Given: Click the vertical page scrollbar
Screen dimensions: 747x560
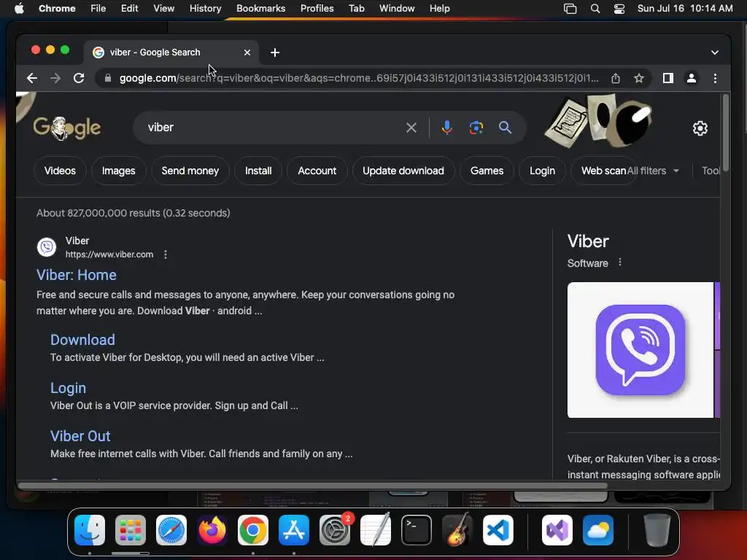Looking at the screenshot, I should (x=725, y=133).
